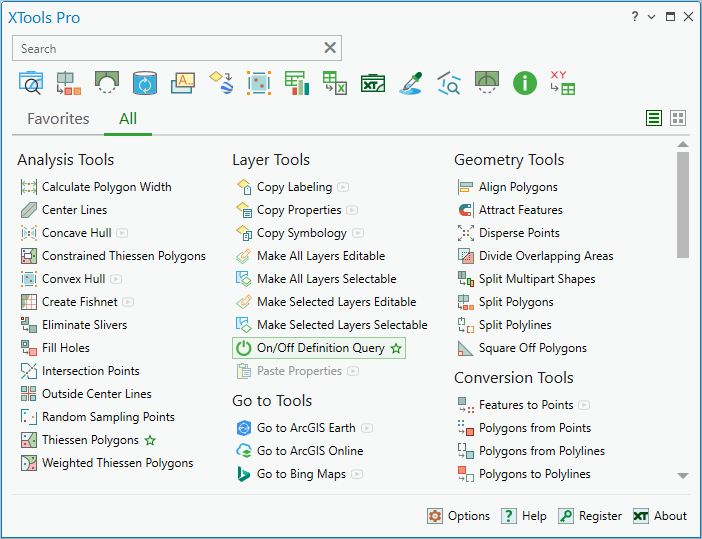This screenshot has height=539, width=702.
Task: Click the green XT table toolbar icon
Action: click(373, 83)
